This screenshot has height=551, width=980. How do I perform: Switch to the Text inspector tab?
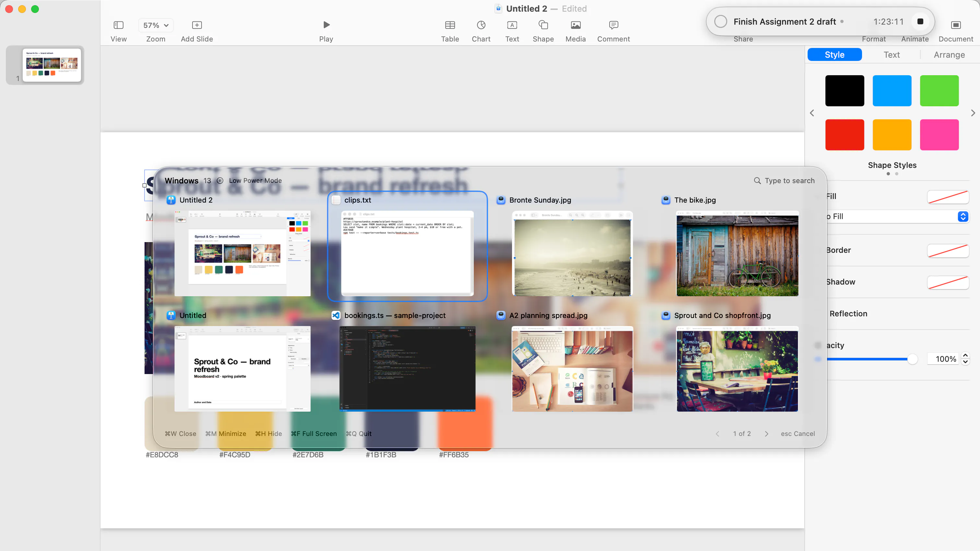[x=891, y=55]
